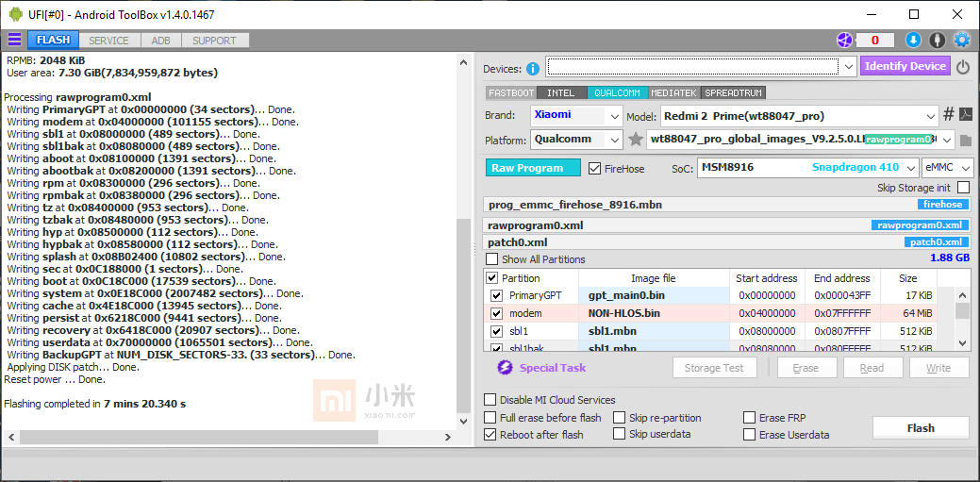Open the Brand dropdown showing Xiaomi

pyautogui.click(x=615, y=116)
